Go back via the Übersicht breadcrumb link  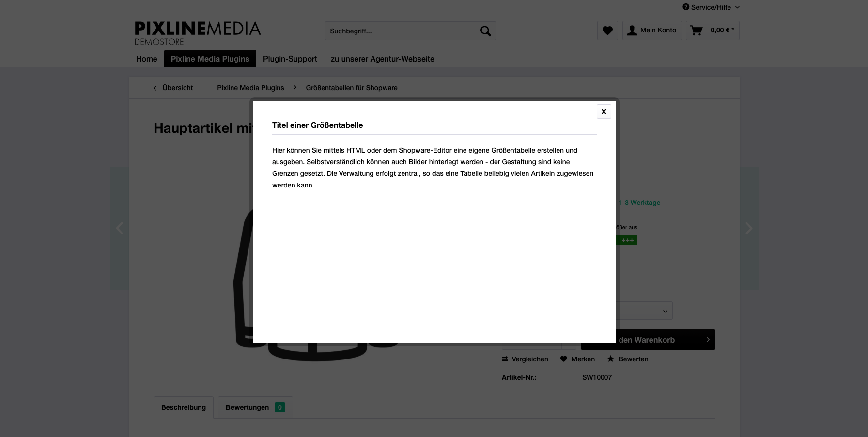173,88
